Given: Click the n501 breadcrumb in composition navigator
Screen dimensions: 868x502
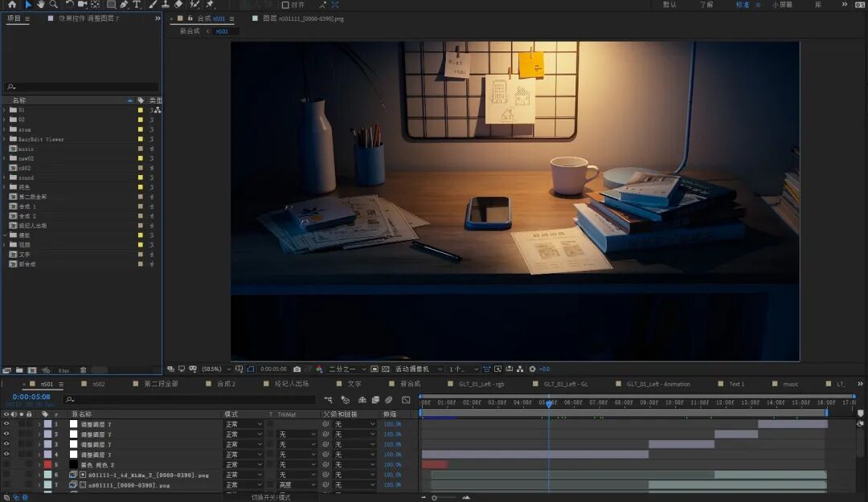Looking at the screenshot, I should coord(222,31).
